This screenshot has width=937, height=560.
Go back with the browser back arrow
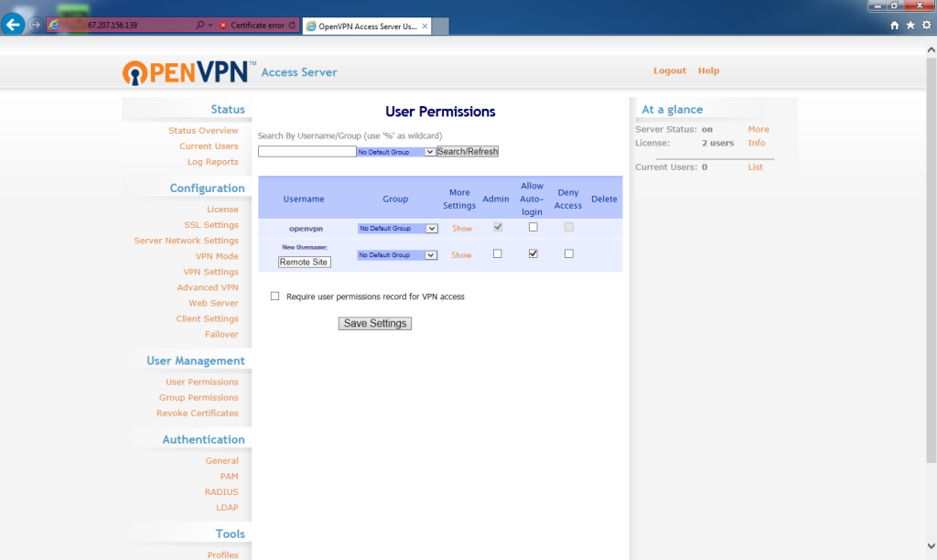click(x=13, y=25)
